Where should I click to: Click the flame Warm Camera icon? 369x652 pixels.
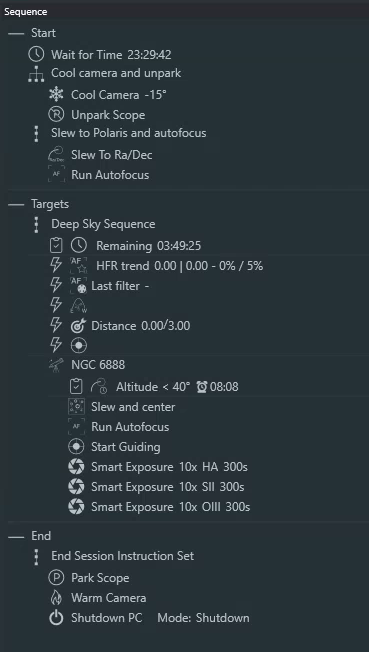(56, 598)
